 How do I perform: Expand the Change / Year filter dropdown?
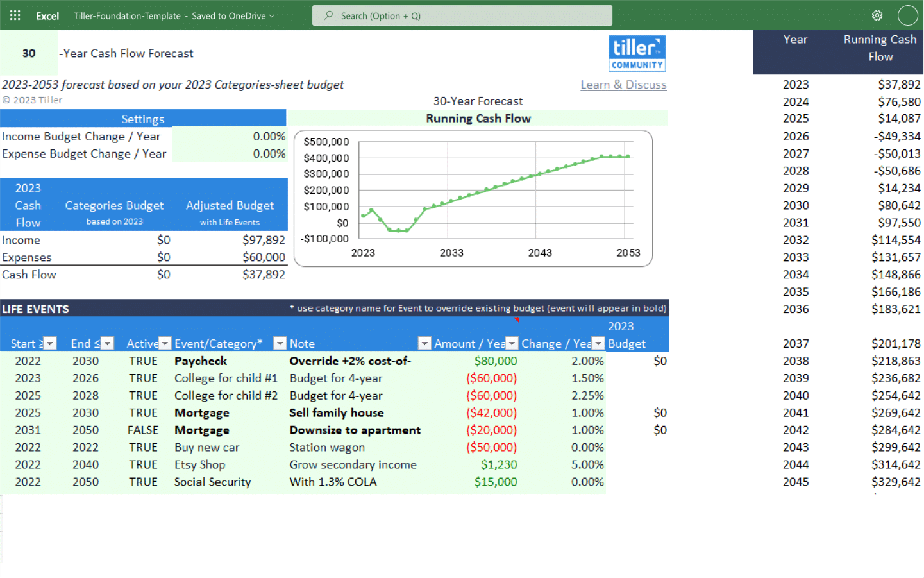tap(598, 344)
